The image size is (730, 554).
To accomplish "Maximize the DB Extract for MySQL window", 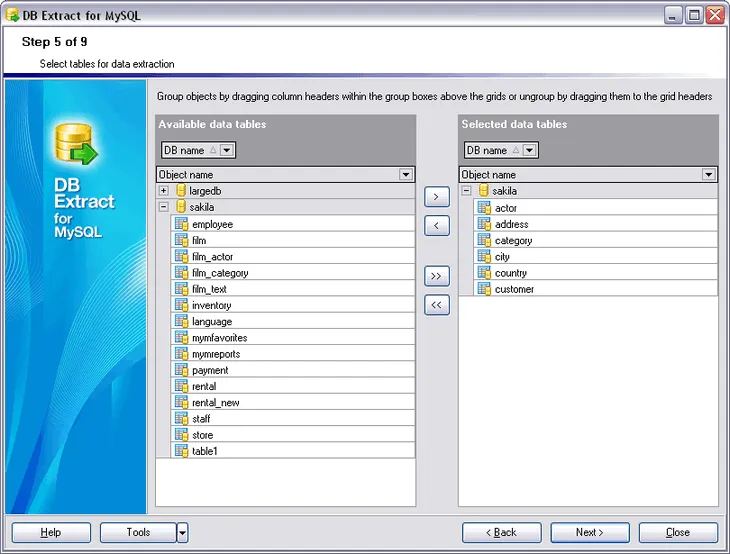I will [x=694, y=15].
